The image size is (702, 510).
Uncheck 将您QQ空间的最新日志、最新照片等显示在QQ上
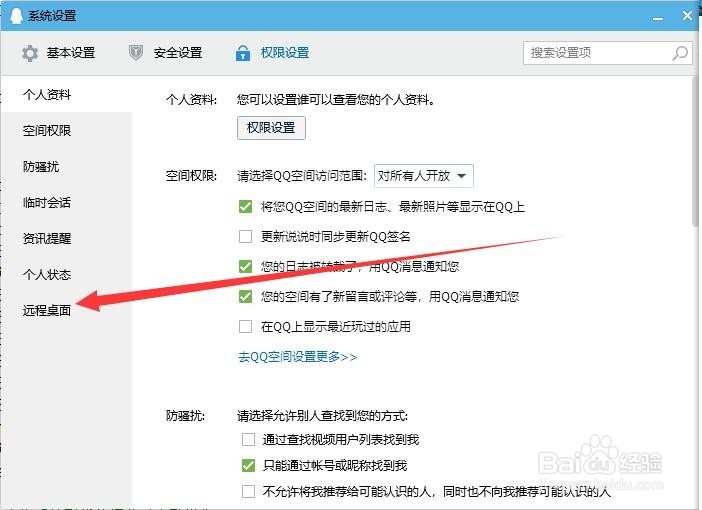[245, 206]
